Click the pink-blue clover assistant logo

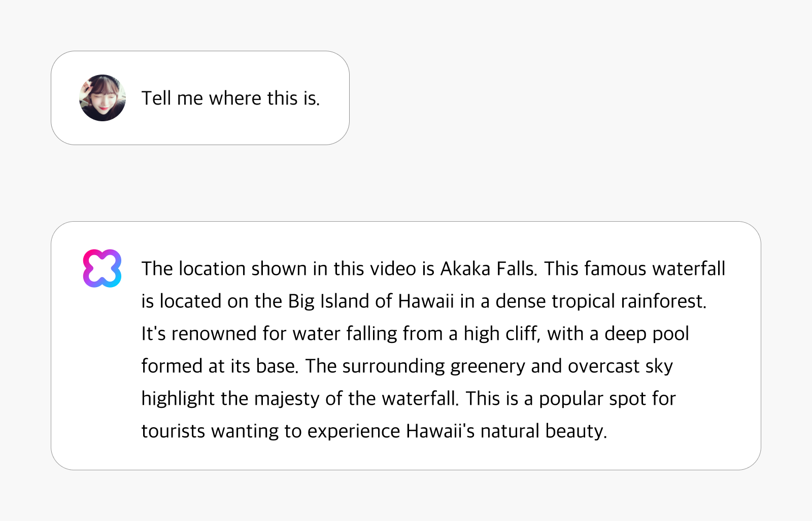click(x=103, y=268)
